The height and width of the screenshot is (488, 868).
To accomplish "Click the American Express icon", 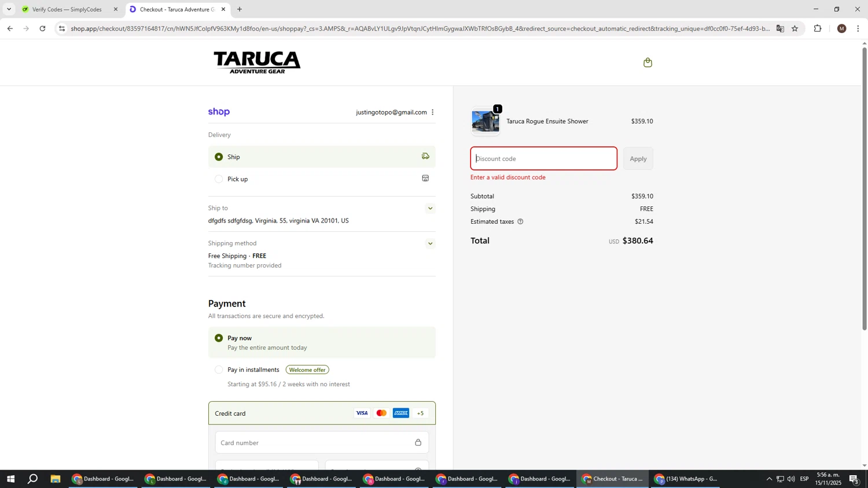I will tap(401, 413).
